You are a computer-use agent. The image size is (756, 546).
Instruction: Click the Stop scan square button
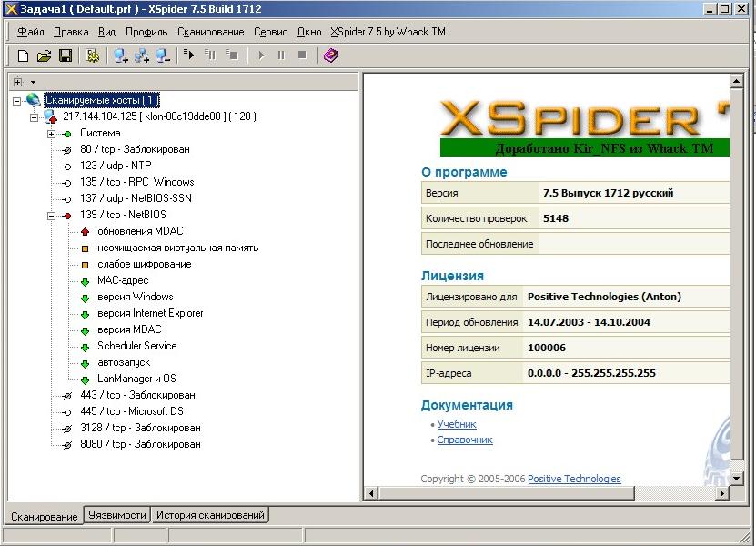click(x=302, y=56)
